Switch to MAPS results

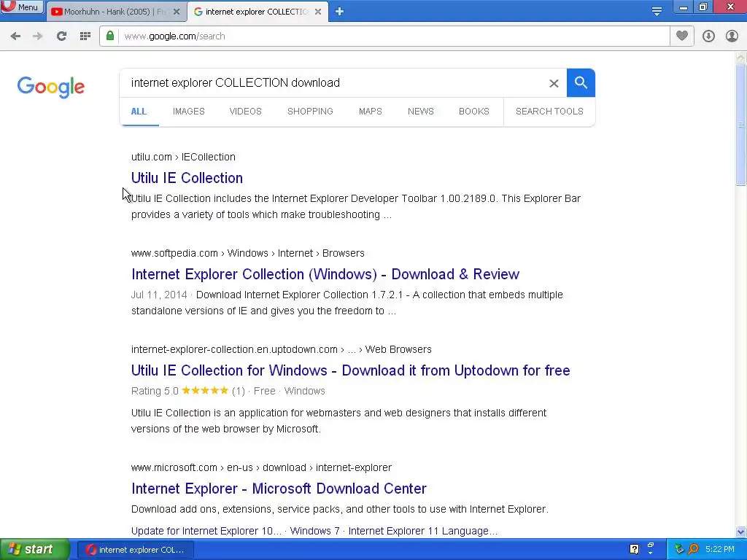point(370,112)
